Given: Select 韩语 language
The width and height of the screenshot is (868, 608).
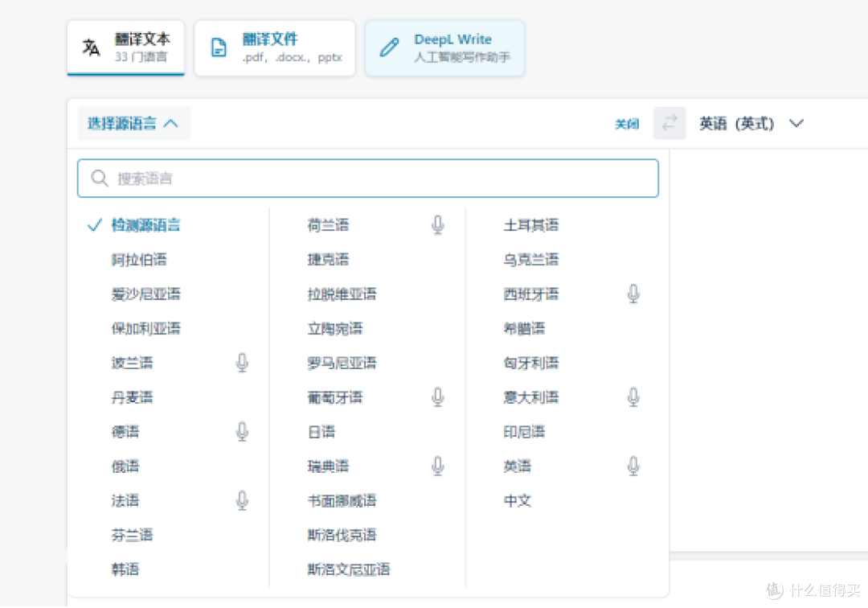Looking at the screenshot, I should click(x=125, y=569).
